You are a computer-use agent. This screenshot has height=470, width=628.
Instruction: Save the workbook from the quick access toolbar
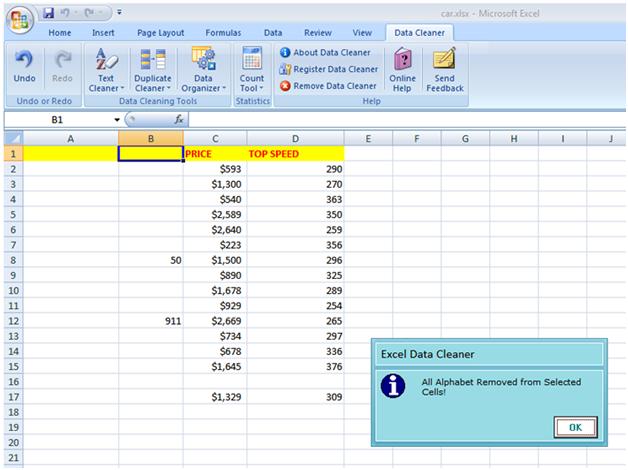[49, 13]
